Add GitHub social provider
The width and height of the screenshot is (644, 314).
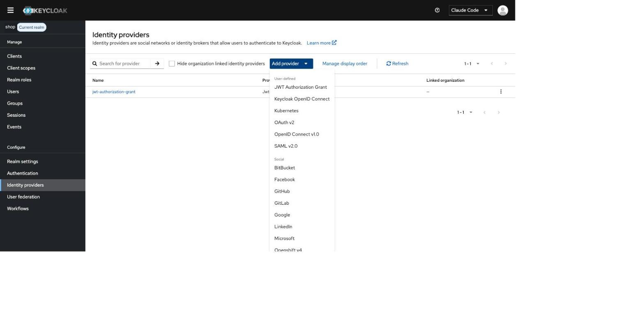click(x=302, y=192)
